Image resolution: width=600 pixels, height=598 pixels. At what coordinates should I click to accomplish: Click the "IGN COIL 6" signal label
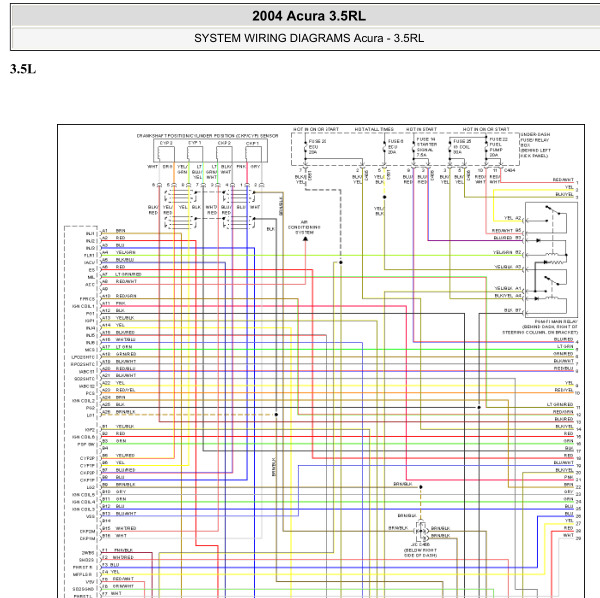pyautogui.click(x=83, y=437)
